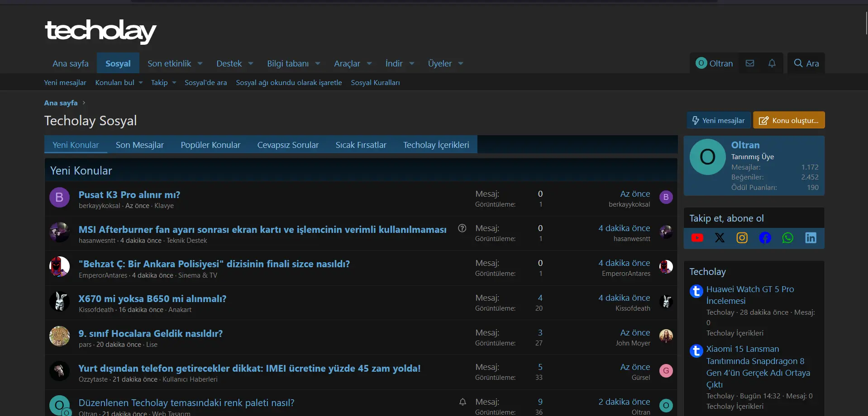Open berkayykoksal's avatar beside Pusat K3 Pro thread
This screenshot has width=868, height=416.
coord(59,198)
